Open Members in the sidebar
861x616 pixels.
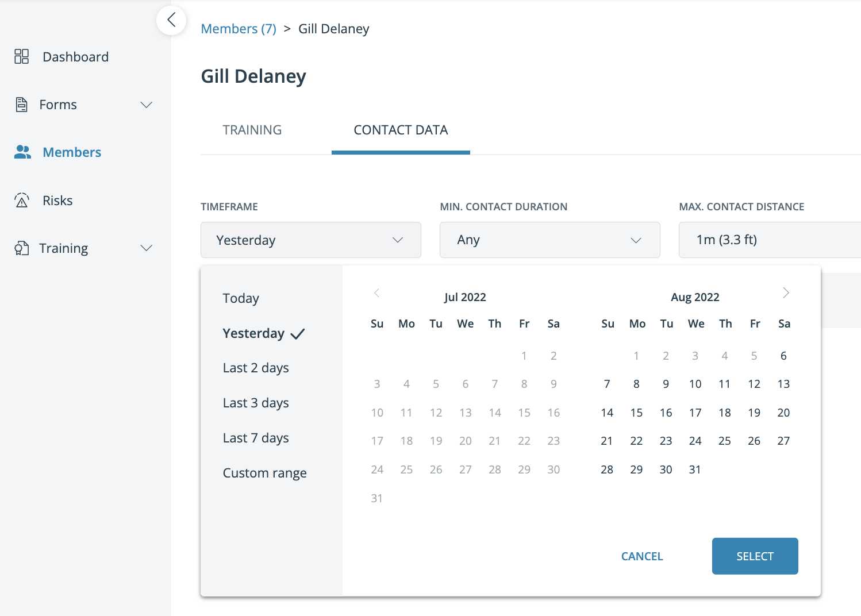pyautogui.click(x=72, y=152)
